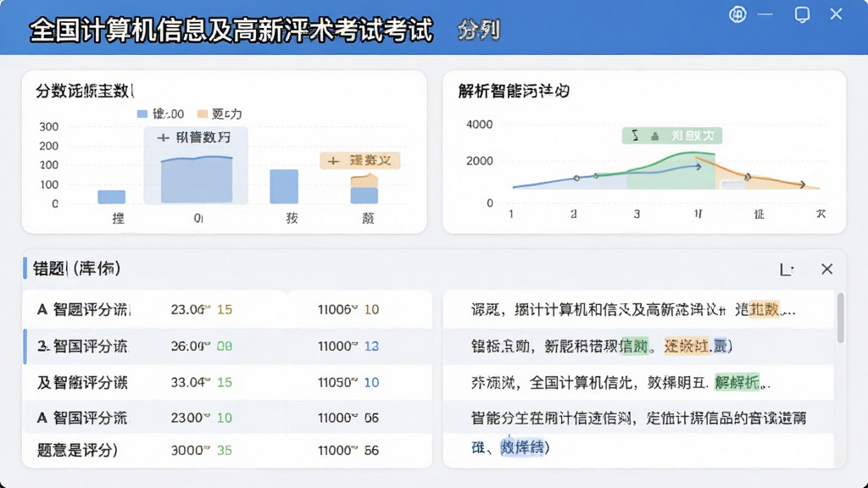Image resolution: width=868 pixels, height=488 pixels.
Task: Open the small arrow next to 11050
Action: tap(354, 380)
